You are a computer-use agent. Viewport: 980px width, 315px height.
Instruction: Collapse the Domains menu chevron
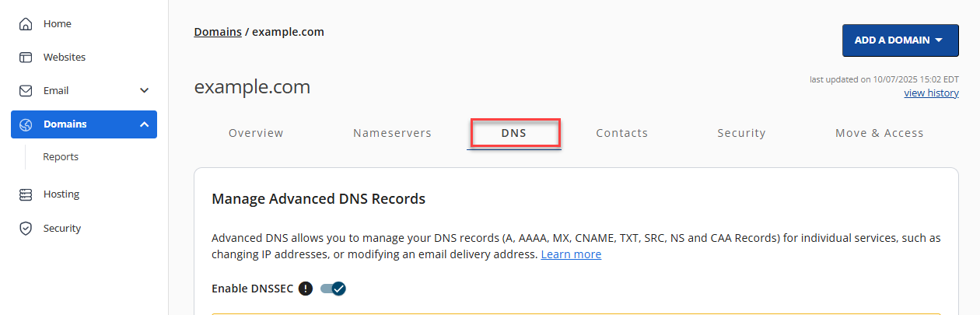click(144, 124)
